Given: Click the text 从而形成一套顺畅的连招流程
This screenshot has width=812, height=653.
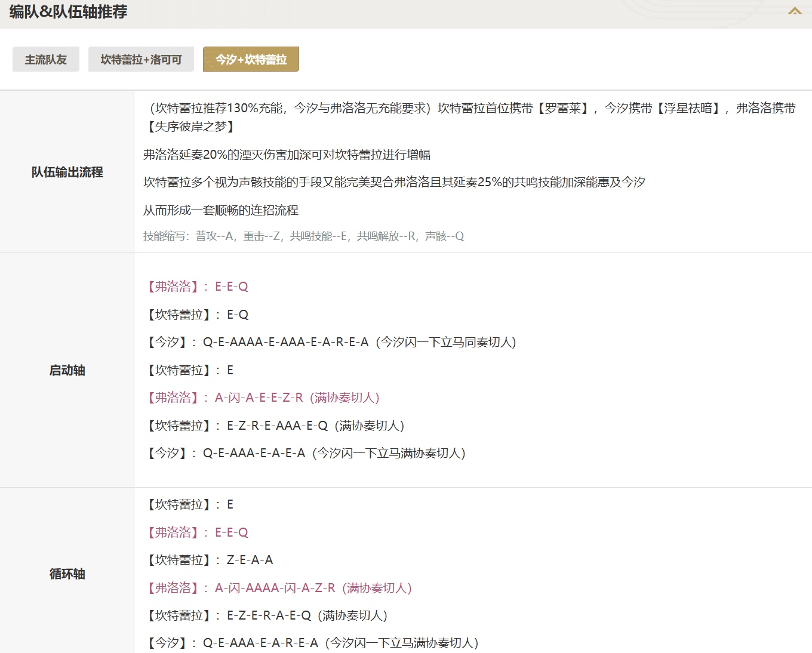Looking at the screenshot, I should (x=221, y=210).
